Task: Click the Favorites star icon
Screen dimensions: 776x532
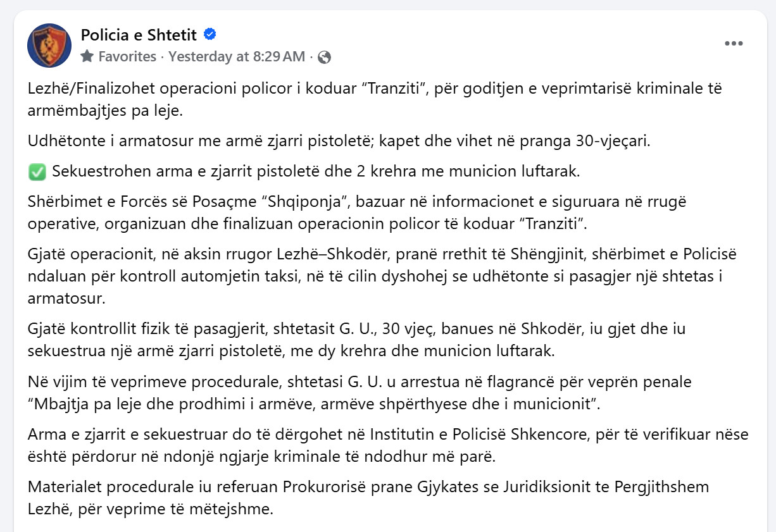Action: (87, 56)
